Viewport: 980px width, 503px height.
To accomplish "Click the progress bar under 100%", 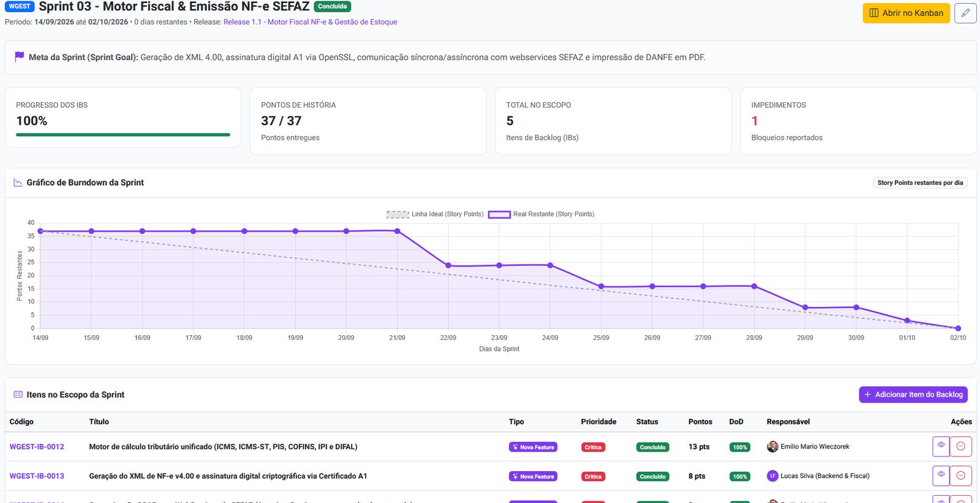I will pos(123,135).
